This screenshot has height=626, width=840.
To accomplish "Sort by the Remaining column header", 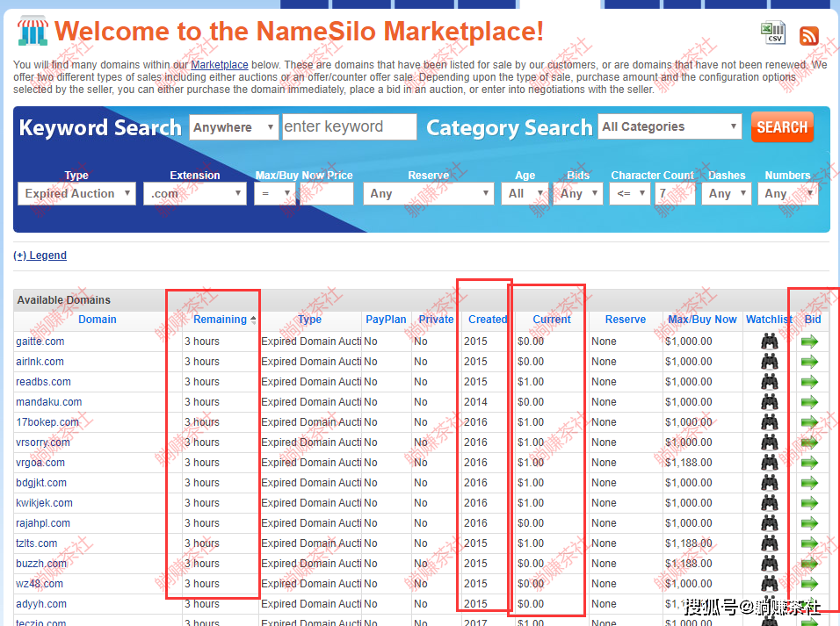I will 221,320.
